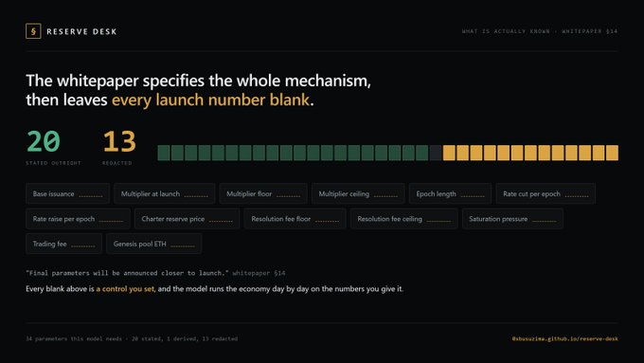Open the github.io/reserve-desk link in footer
This screenshot has height=363, width=644.
(564, 338)
